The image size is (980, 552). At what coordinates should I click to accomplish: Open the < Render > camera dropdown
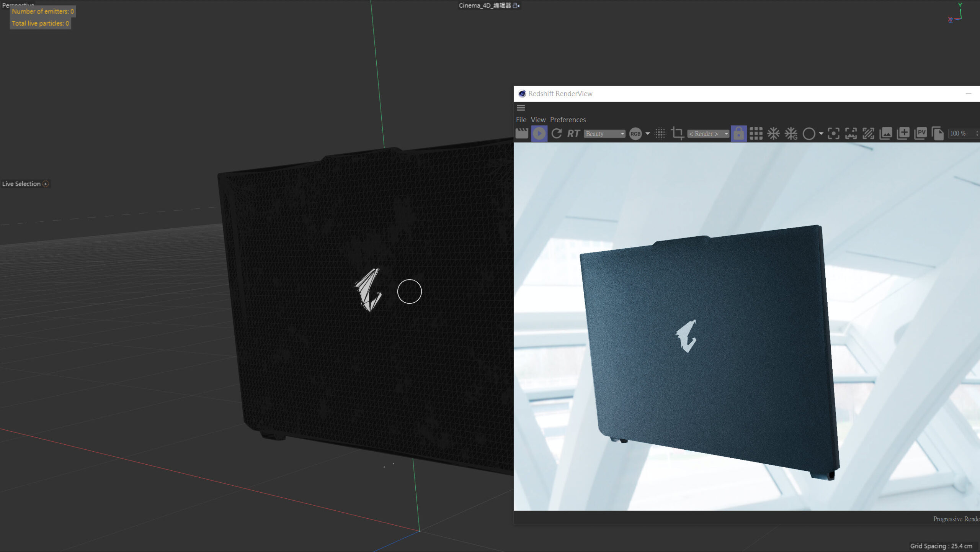pos(708,134)
